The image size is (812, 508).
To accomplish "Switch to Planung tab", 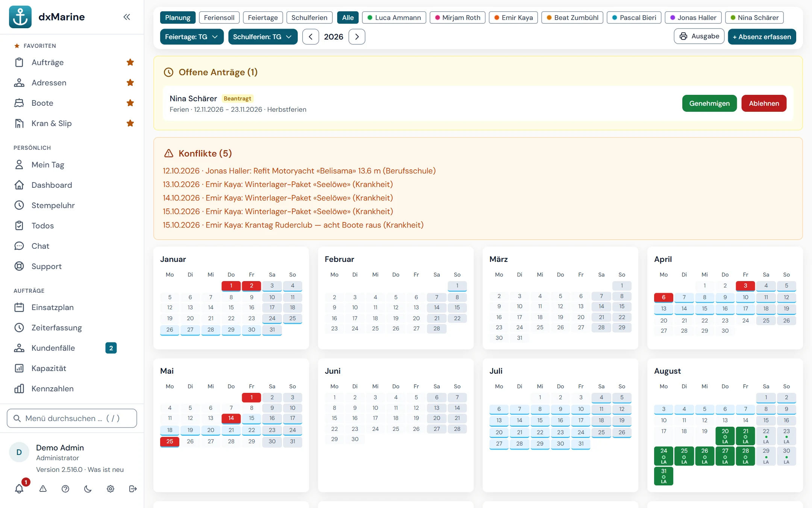I will (x=178, y=18).
